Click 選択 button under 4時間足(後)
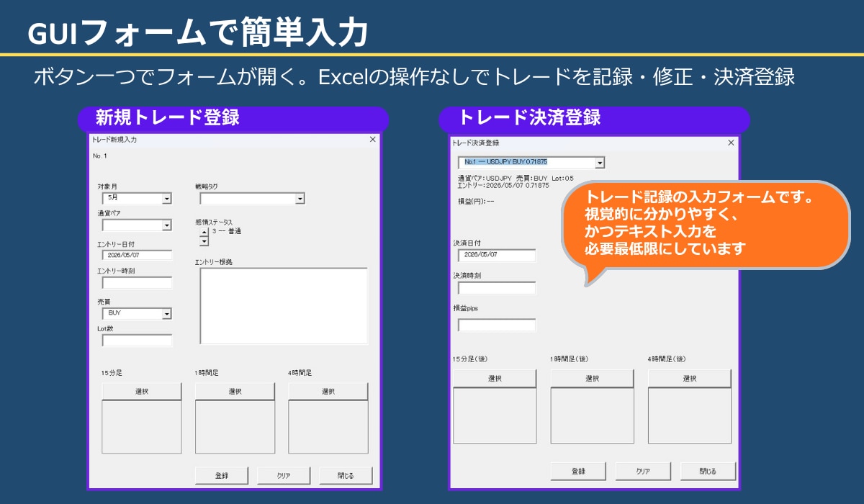This screenshot has width=864, height=504. (x=690, y=379)
